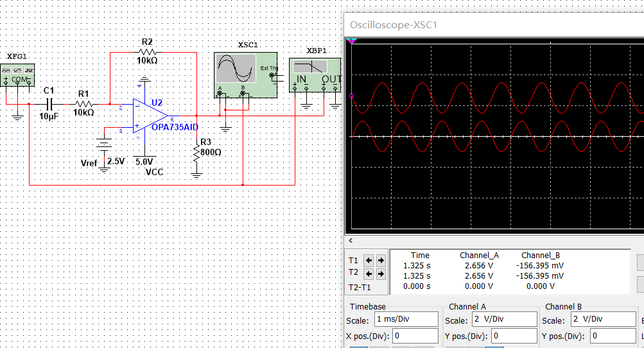Image resolution: width=644 pixels, height=348 pixels.
Task: Click the Channel A Scale field
Action: [504, 320]
